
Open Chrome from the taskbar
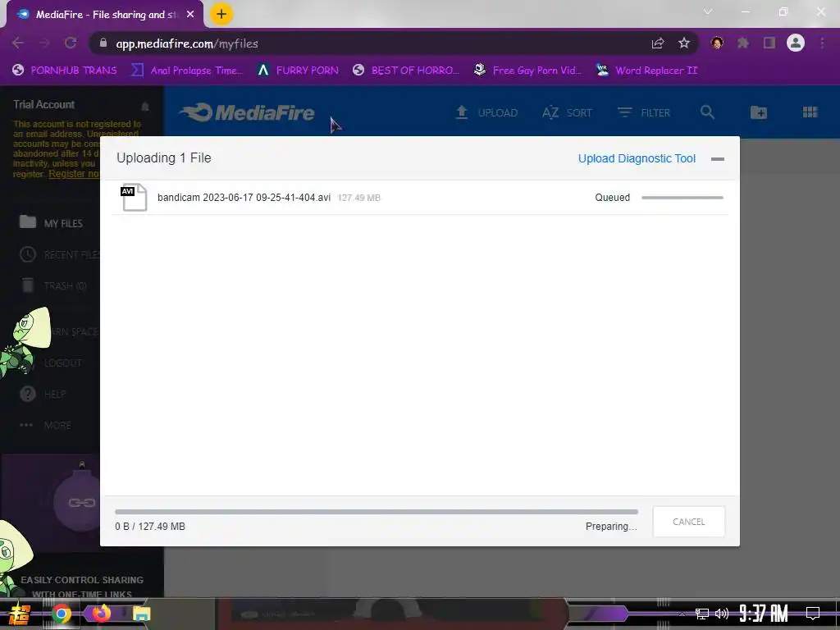pyautogui.click(x=62, y=614)
